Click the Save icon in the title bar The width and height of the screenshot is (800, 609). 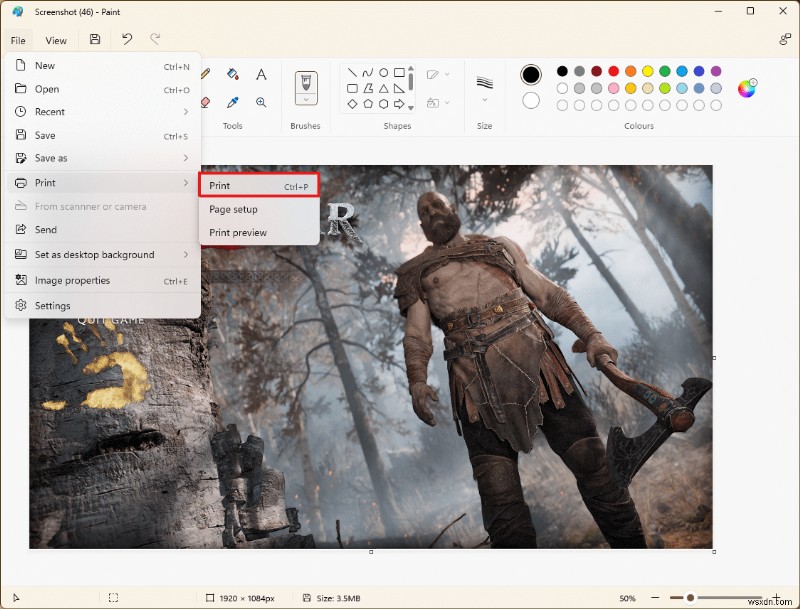click(94, 39)
